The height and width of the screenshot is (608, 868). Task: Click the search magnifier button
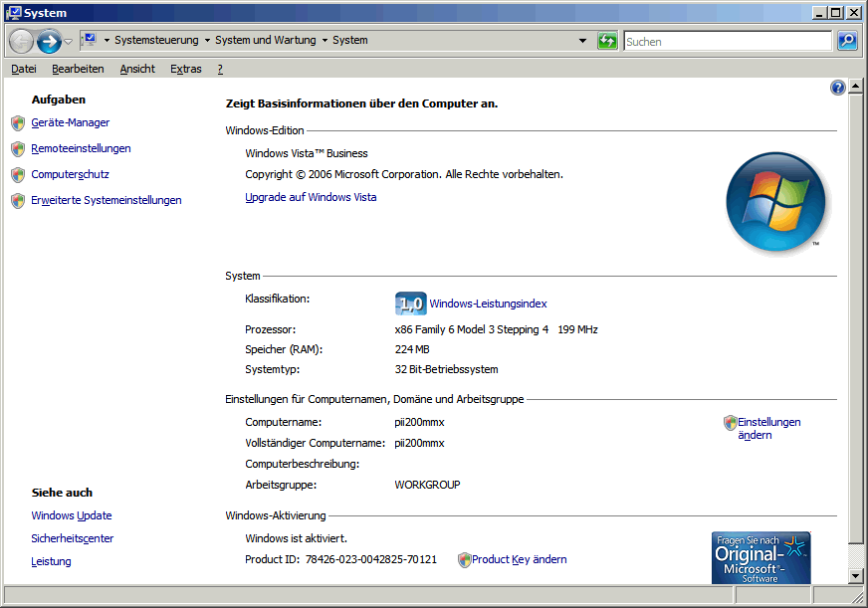click(x=847, y=41)
